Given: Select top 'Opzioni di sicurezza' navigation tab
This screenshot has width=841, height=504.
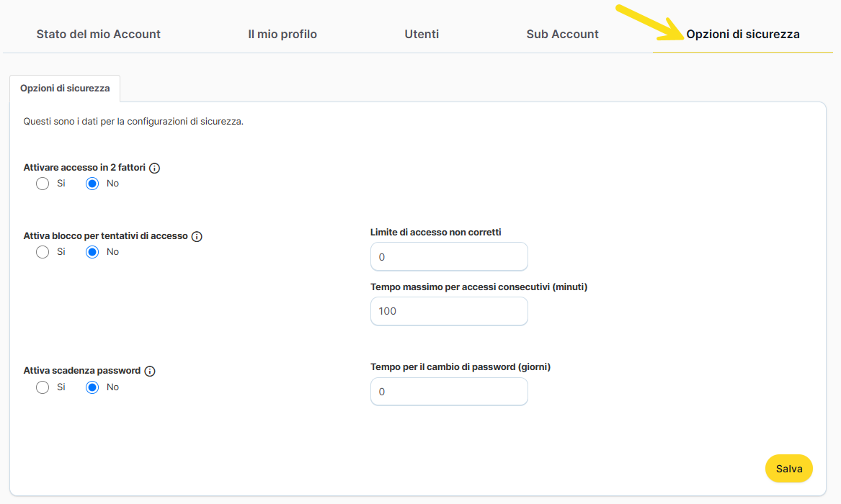Looking at the screenshot, I should point(742,34).
